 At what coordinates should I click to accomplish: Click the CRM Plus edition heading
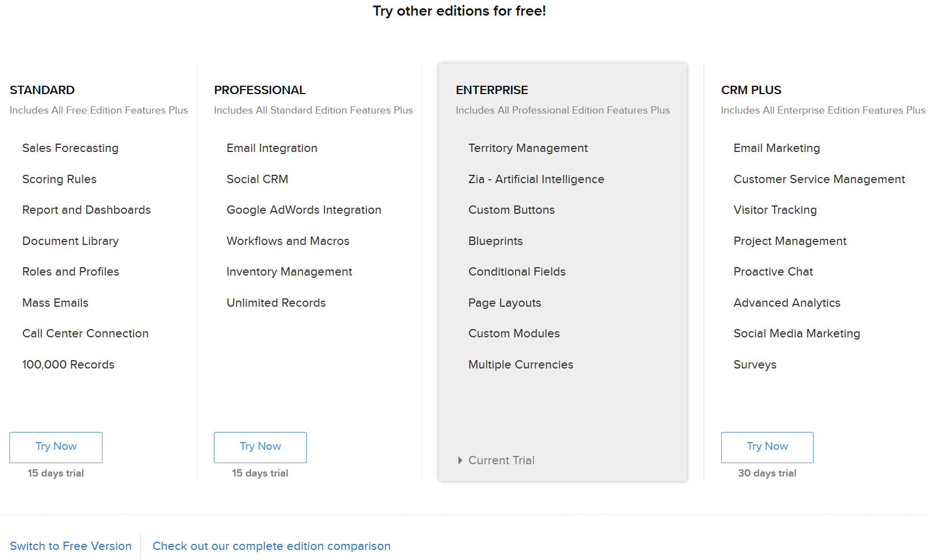pos(751,90)
